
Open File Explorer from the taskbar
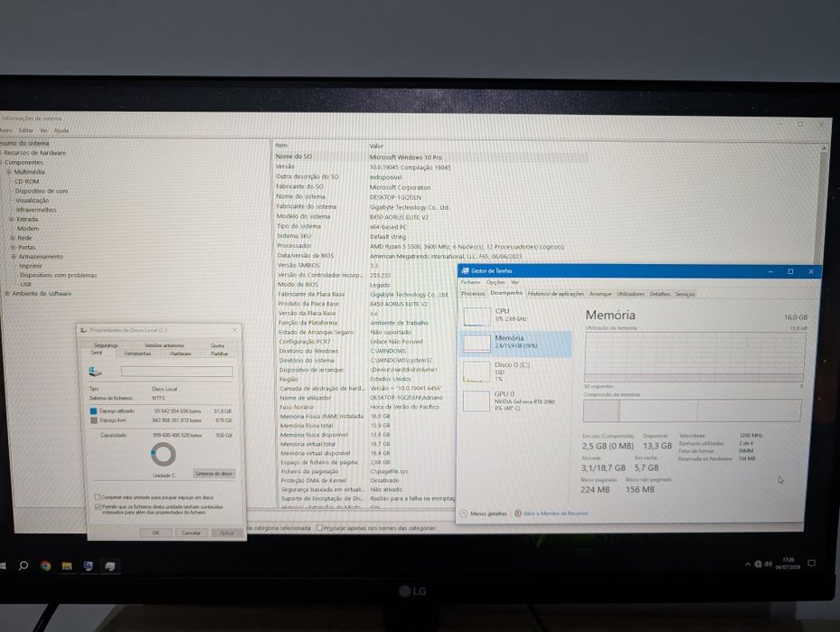(x=67, y=566)
